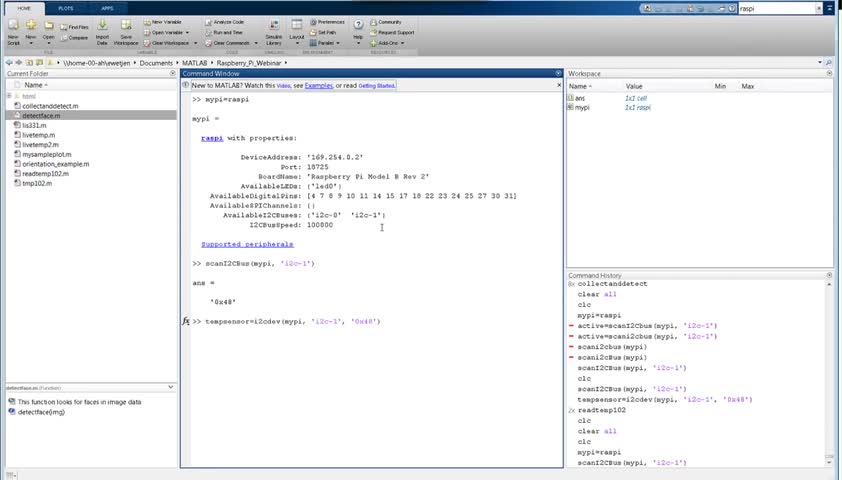Open the Examples link in the banner
842x480 pixels.
click(x=318, y=85)
